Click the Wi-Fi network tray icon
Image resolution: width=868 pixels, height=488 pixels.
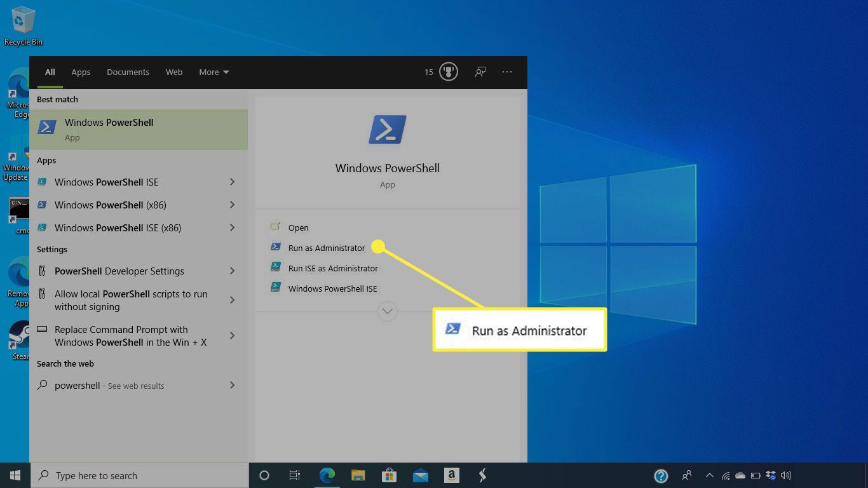pyautogui.click(x=725, y=475)
